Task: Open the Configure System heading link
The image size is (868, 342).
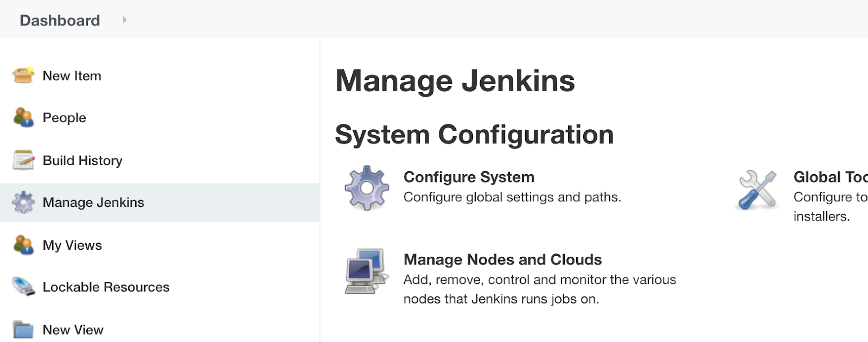Action: click(469, 177)
